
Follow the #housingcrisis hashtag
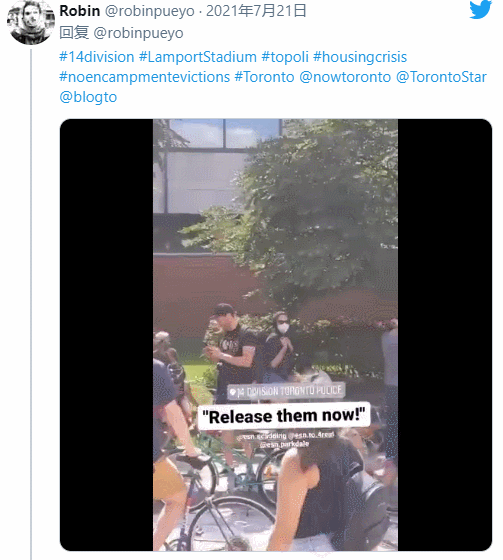click(360, 57)
